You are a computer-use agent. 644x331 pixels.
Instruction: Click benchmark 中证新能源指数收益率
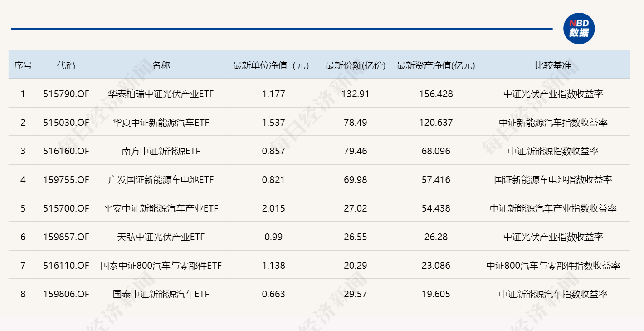(553, 151)
